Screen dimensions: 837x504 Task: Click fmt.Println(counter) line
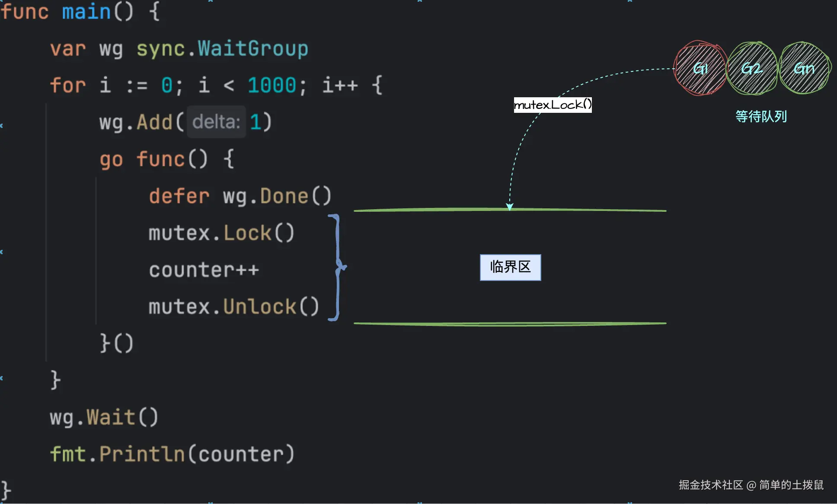pyautogui.click(x=172, y=454)
